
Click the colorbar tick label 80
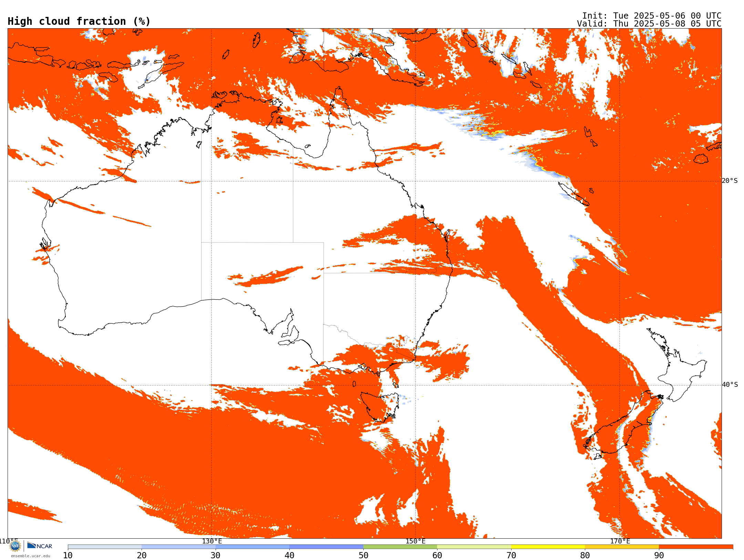pos(585,556)
